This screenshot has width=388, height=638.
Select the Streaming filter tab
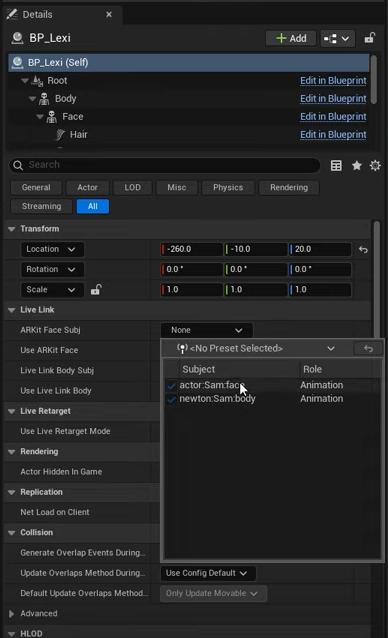coord(41,206)
